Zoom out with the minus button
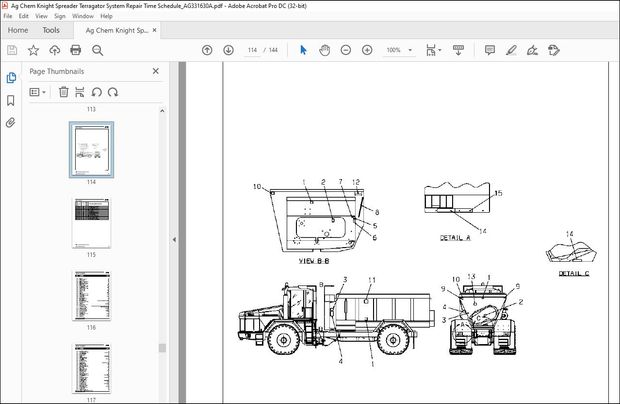Viewport: 620px width, 404px height. pos(348,50)
